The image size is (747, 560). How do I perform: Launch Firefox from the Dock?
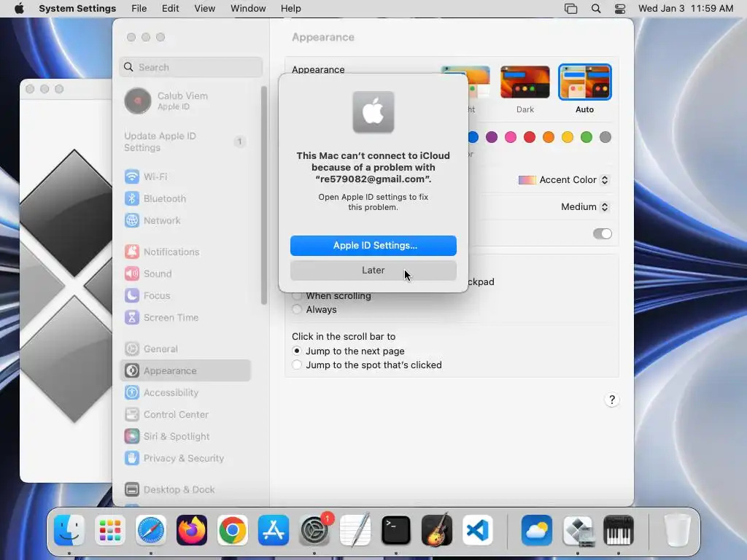[192, 530]
